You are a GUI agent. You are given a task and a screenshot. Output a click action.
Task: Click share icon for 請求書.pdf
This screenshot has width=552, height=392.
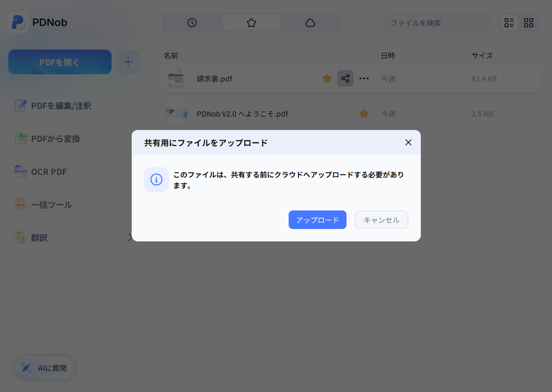[345, 78]
